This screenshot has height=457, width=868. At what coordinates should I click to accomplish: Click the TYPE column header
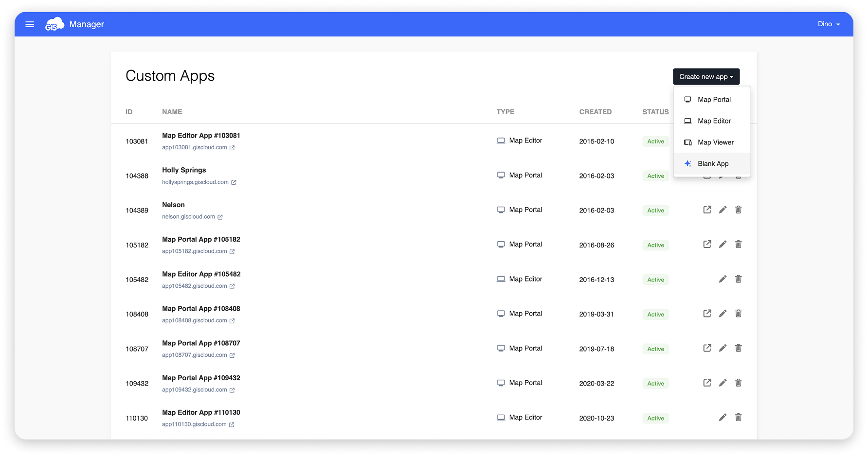click(x=506, y=112)
